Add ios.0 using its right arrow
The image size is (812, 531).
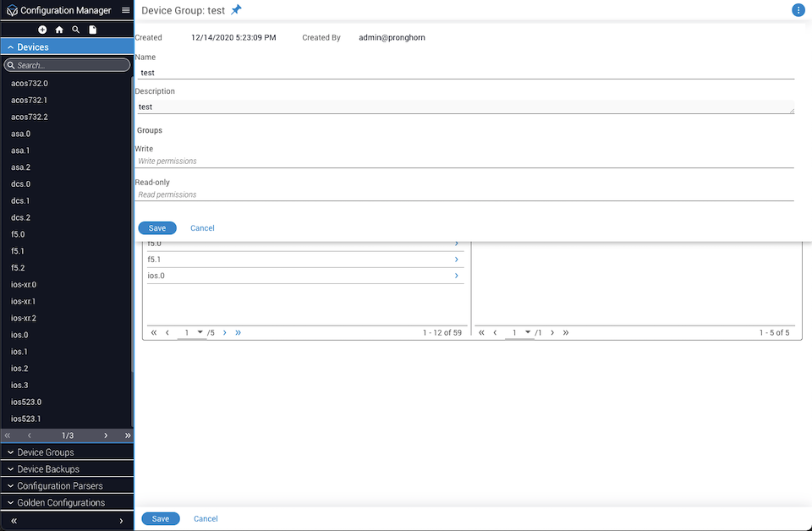pyautogui.click(x=457, y=276)
